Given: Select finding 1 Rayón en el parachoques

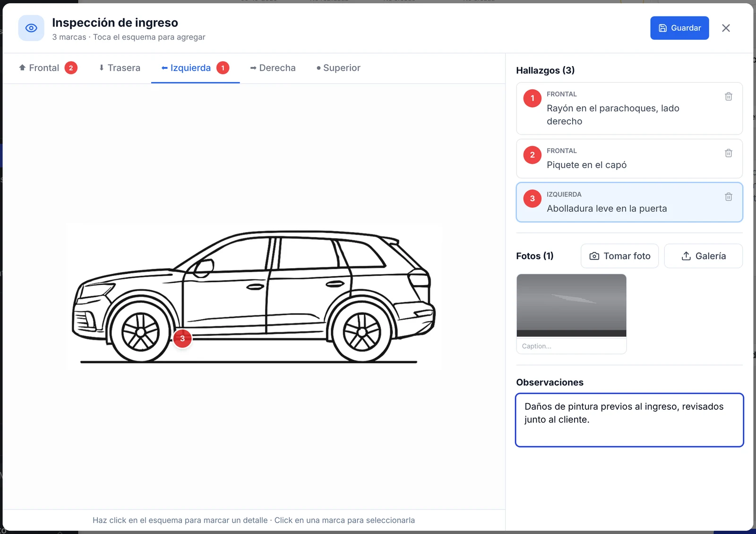Looking at the screenshot, I should [x=629, y=108].
